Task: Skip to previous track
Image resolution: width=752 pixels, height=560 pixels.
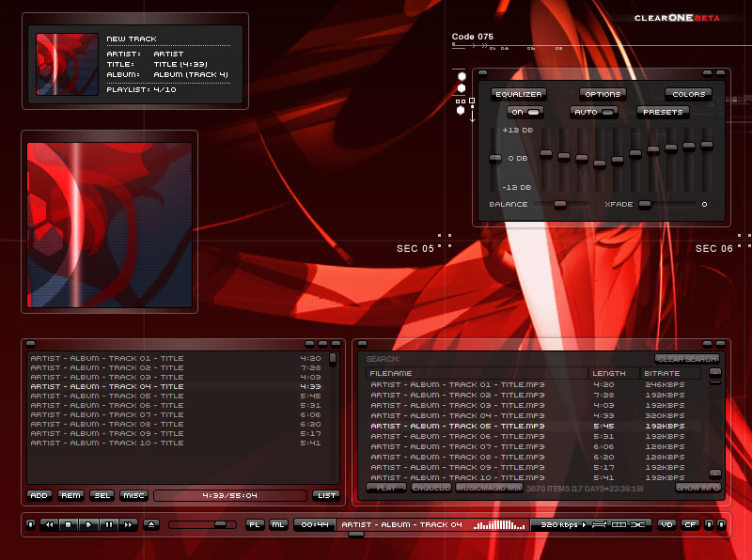Action: click(48, 524)
